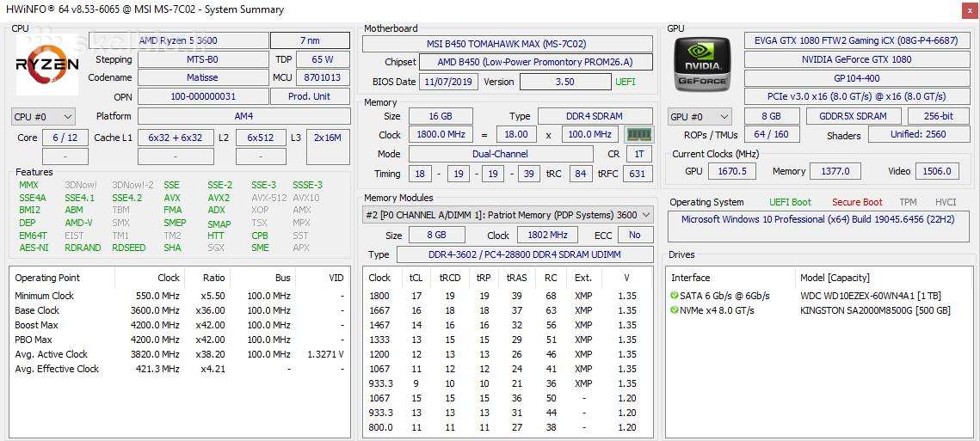Open the CPU #0 selector dropdown

[x=43, y=117]
